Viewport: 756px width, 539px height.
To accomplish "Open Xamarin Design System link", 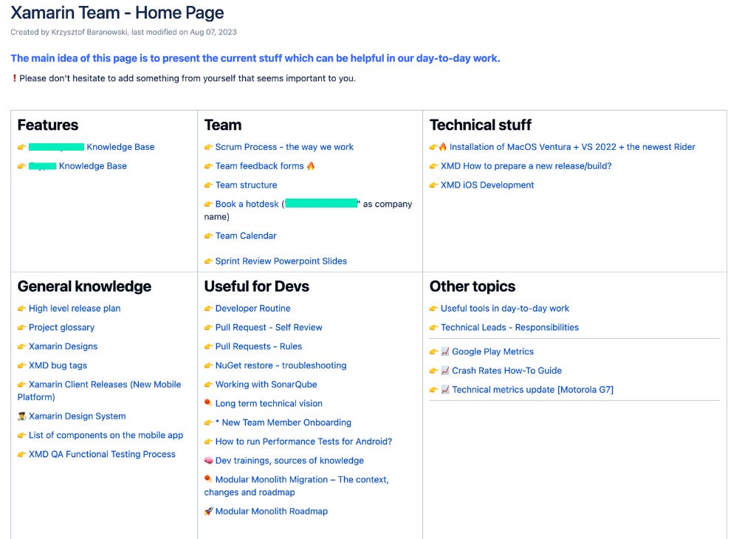I will 77,416.
